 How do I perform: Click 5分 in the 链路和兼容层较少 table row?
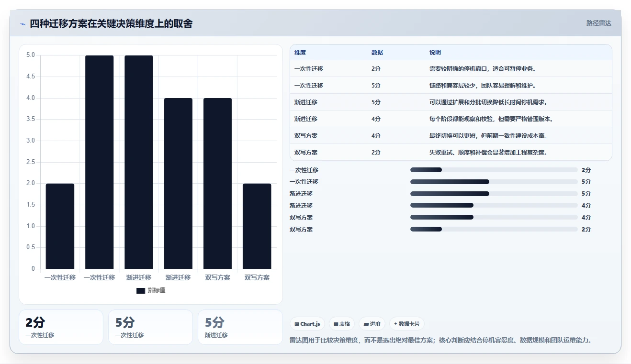pos(376,85)
